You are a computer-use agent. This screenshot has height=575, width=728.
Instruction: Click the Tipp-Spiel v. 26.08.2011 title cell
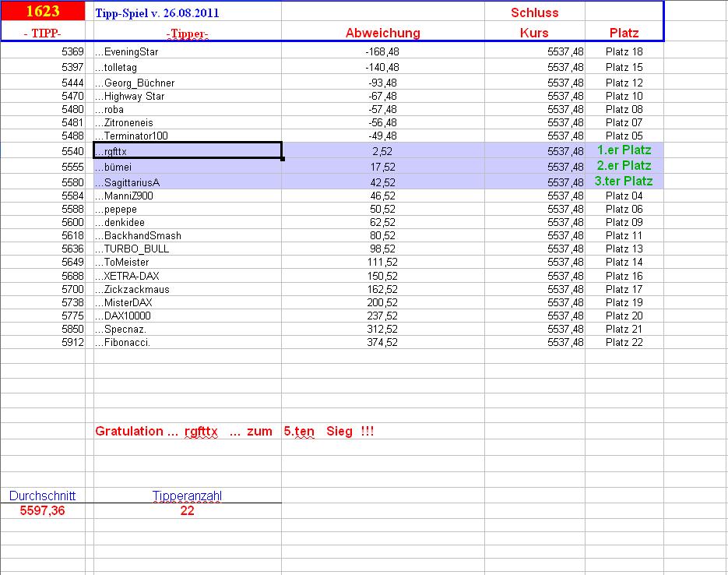click(188, 12)
